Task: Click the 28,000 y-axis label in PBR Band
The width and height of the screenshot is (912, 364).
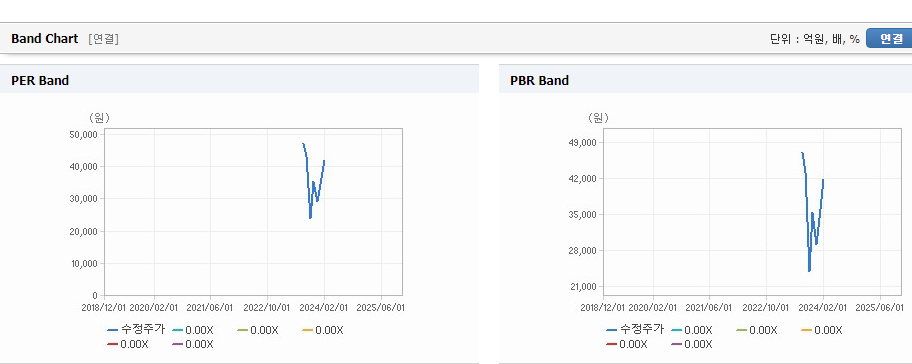Action: [582, 251]
